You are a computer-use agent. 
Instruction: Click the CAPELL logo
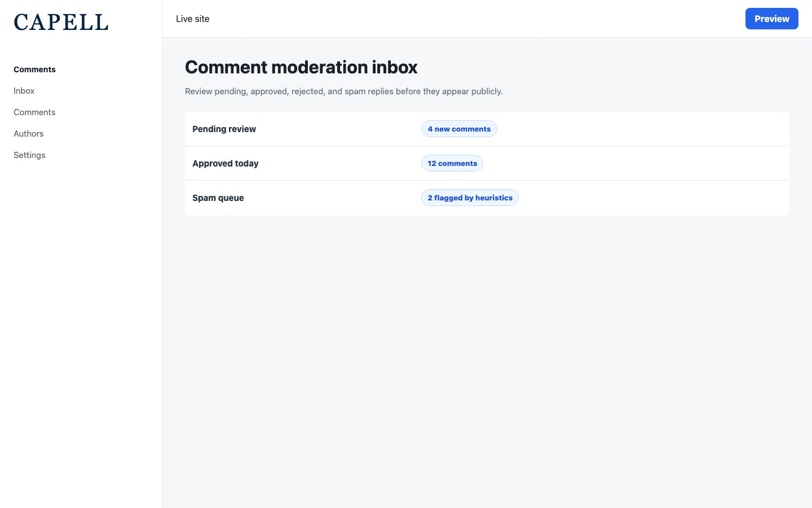pos(61,23)
